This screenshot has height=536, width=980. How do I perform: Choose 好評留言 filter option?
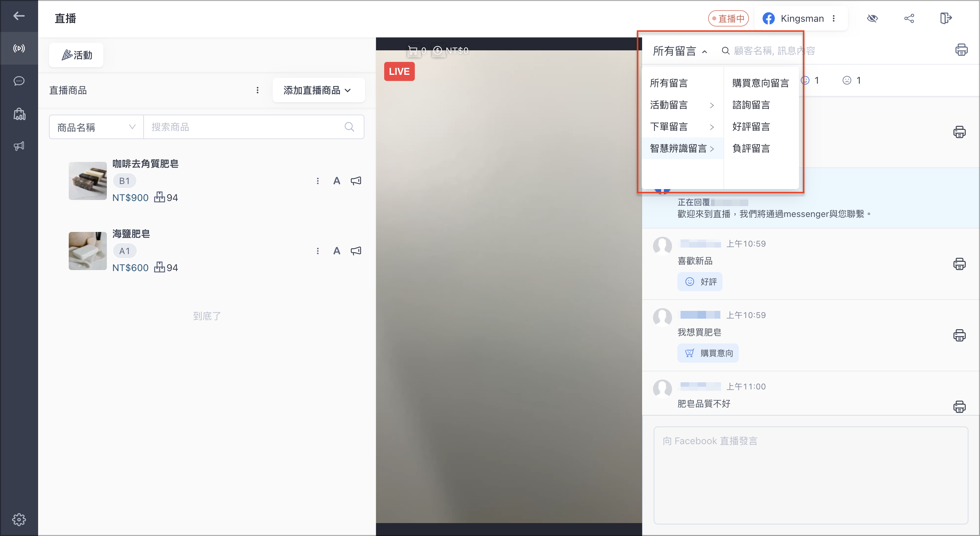(x=761, y=127)
